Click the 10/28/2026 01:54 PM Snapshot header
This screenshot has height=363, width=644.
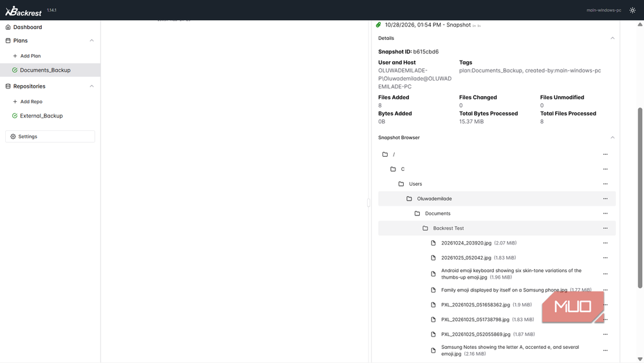[428, 25]
